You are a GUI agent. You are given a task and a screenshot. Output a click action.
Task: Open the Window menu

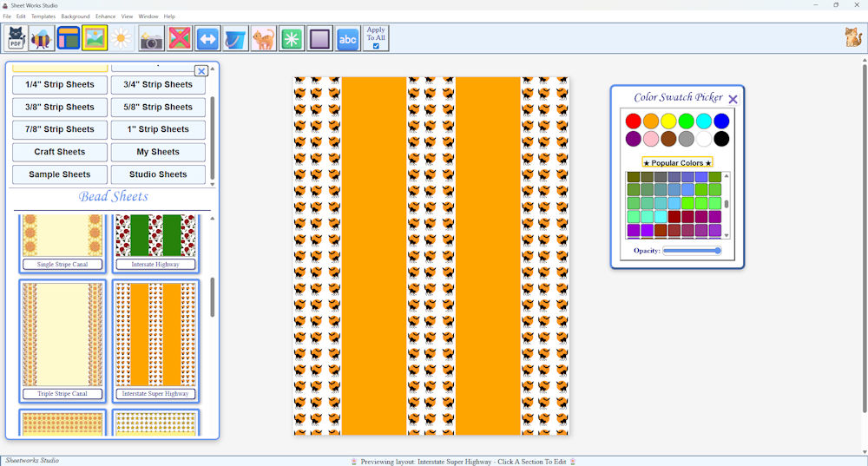point(148,16)
